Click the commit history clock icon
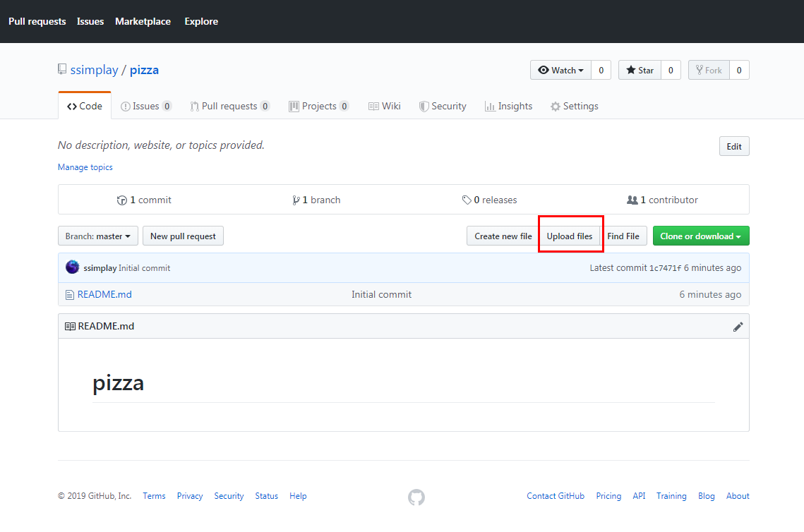This screenshot has height=532, width=804. [x=122, y=200]
